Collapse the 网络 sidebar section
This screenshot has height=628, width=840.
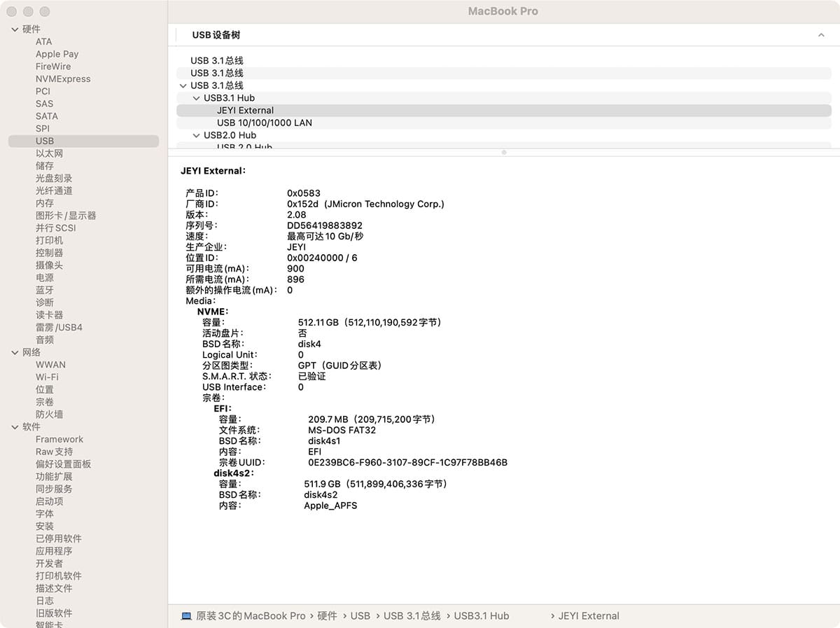point(15,353)
